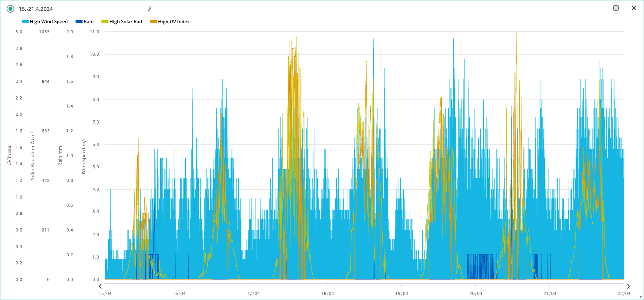644x300 pixels.
Task: Toggle the green circle selector beside the title
Action: pyautogui.click(x=10, y=9)
